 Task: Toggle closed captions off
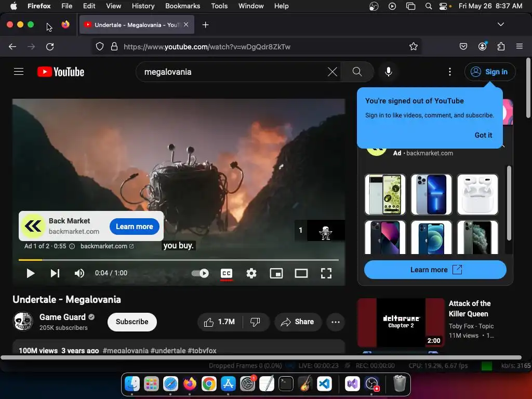click(227, 273)
